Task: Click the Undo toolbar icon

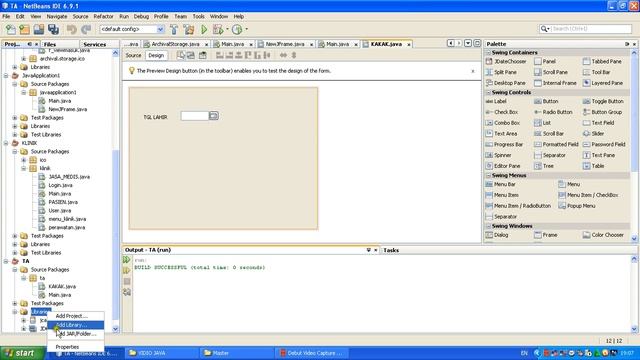Action: click(72, 29)
